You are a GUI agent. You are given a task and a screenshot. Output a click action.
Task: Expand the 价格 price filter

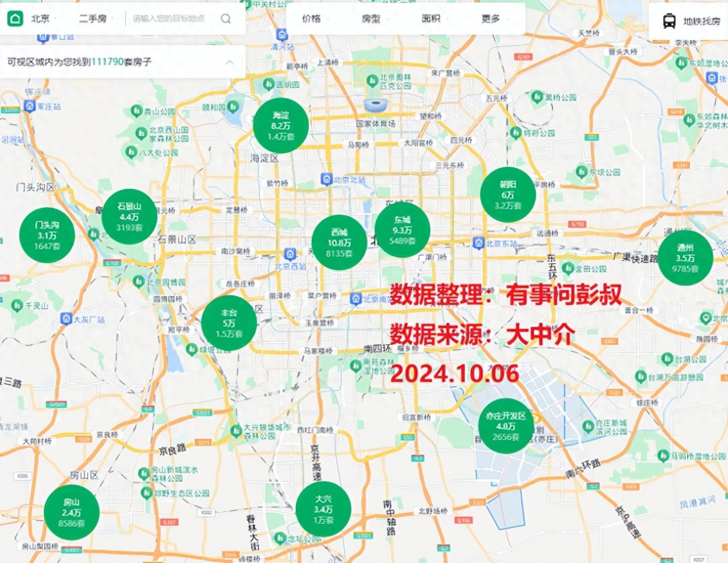(x=311, y=19)
